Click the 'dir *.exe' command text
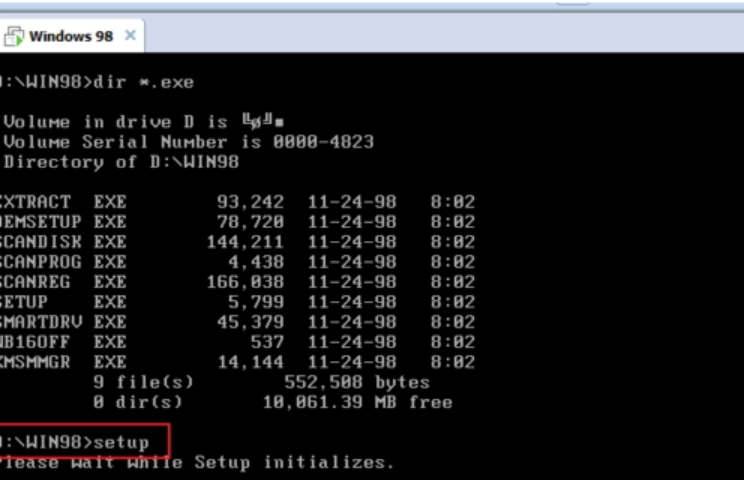The image size is (744, 481). click(x=144, y=83)
